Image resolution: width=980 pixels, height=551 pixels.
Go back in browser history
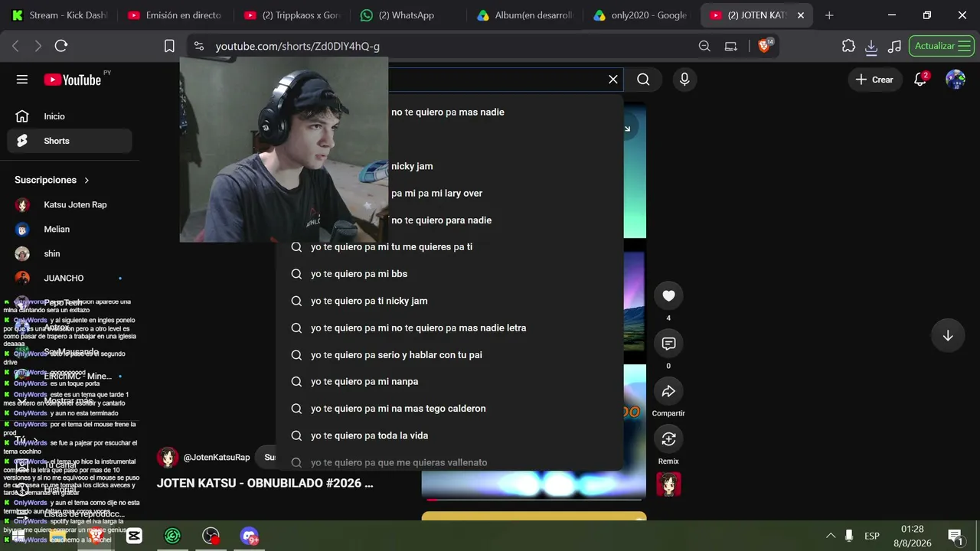tap(15, 46)
